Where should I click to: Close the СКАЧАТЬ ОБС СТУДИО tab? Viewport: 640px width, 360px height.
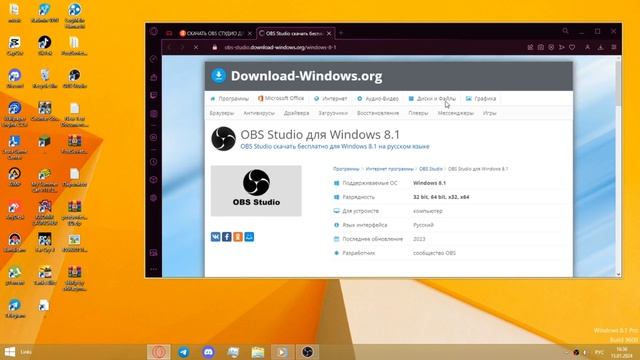tap(250, 33)
